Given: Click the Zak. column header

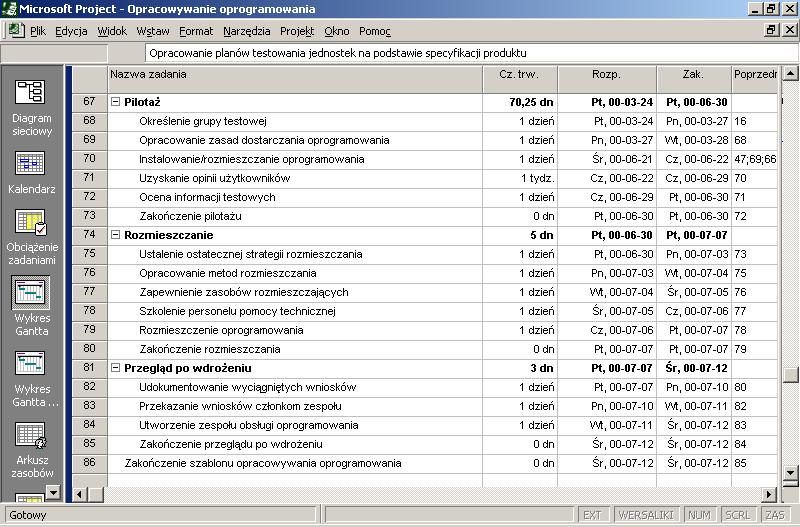Looking at the screenshot, I should point(694,79).
